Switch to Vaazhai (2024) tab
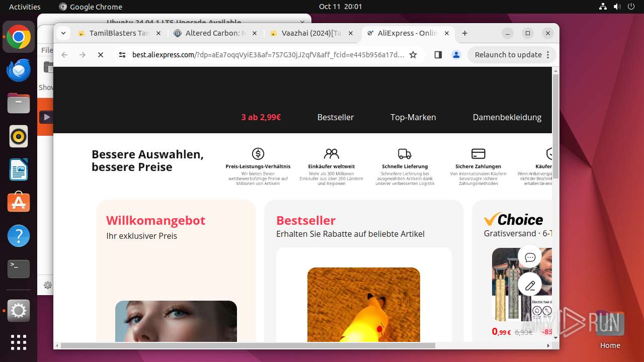The width and height of the screenshot is (644, 362). point(311,33)
